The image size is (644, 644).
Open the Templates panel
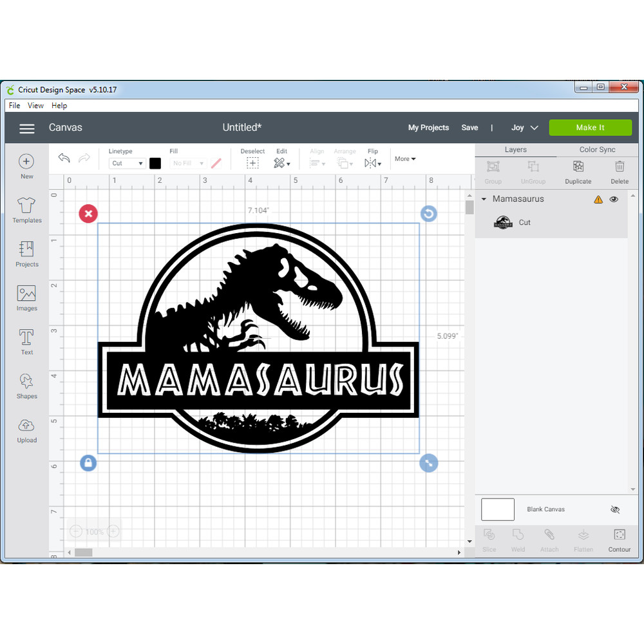[26, 211]
